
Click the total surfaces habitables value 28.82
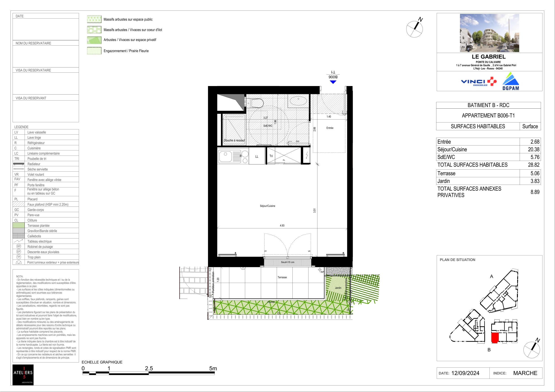tap(534, 165)
